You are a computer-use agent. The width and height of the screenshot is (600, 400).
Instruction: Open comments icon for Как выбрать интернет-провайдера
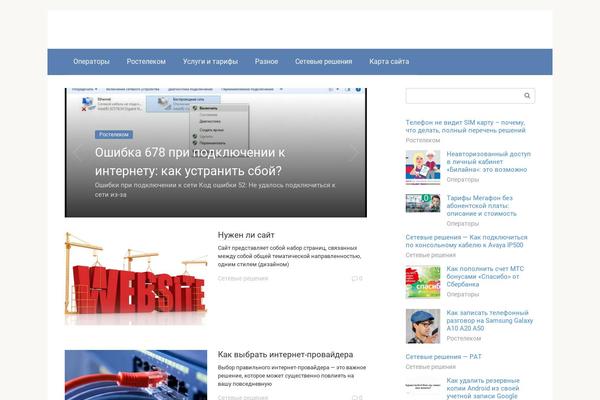tap(357, 397)
